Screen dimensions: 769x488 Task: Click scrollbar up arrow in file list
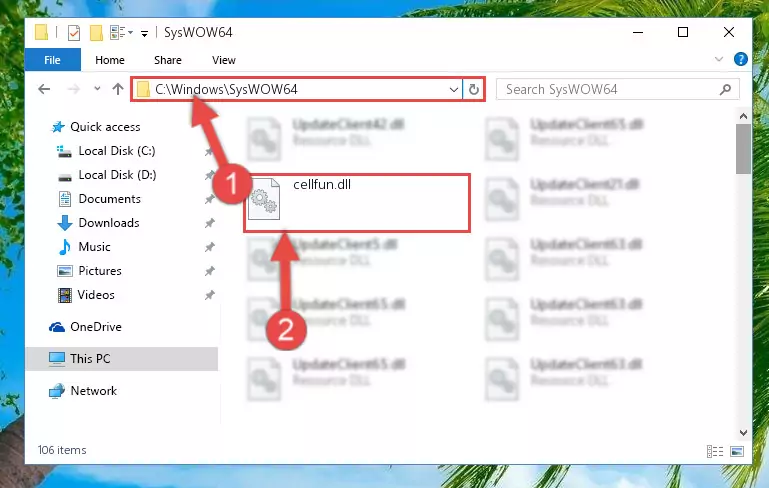(743, 117)
